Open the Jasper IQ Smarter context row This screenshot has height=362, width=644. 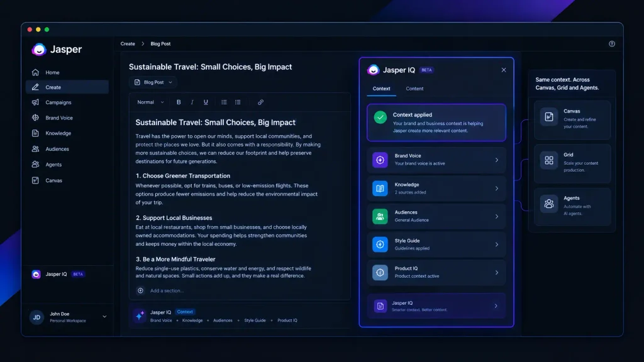click(436, 306)
